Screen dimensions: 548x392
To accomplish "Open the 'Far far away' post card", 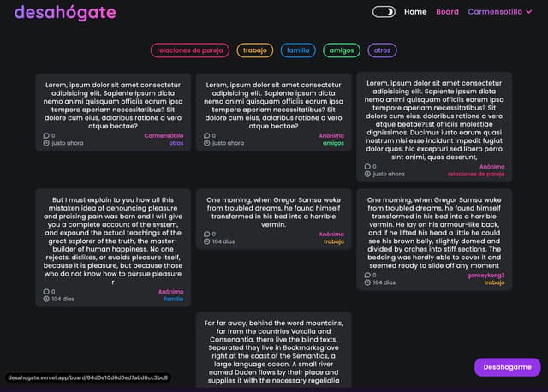I will point(273,350).
